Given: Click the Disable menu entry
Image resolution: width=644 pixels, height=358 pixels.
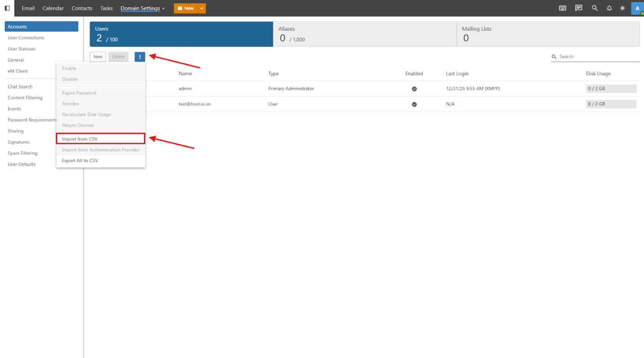Looking at the screenshot, I should [x=100, y=79].
